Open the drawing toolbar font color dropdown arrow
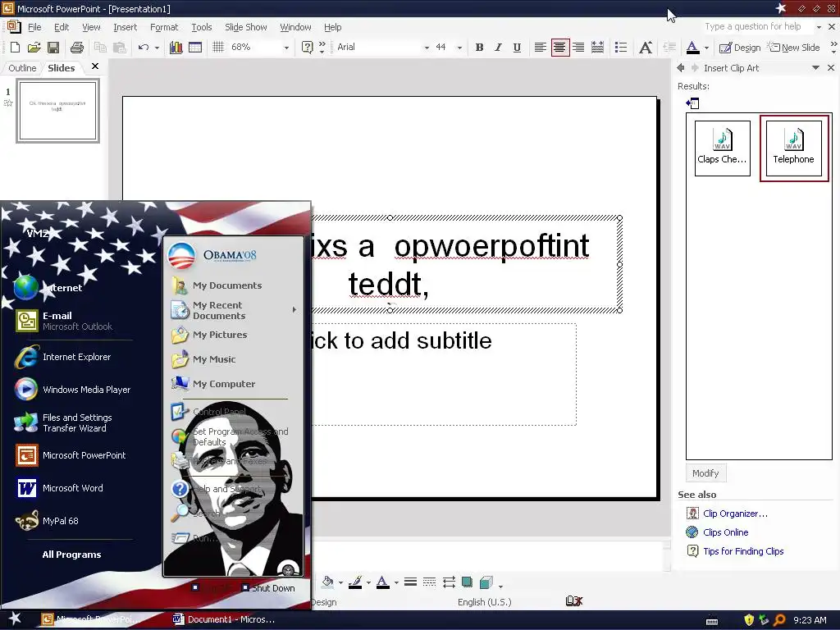Viewport: 840px width, 630px height. pos(396,582)
